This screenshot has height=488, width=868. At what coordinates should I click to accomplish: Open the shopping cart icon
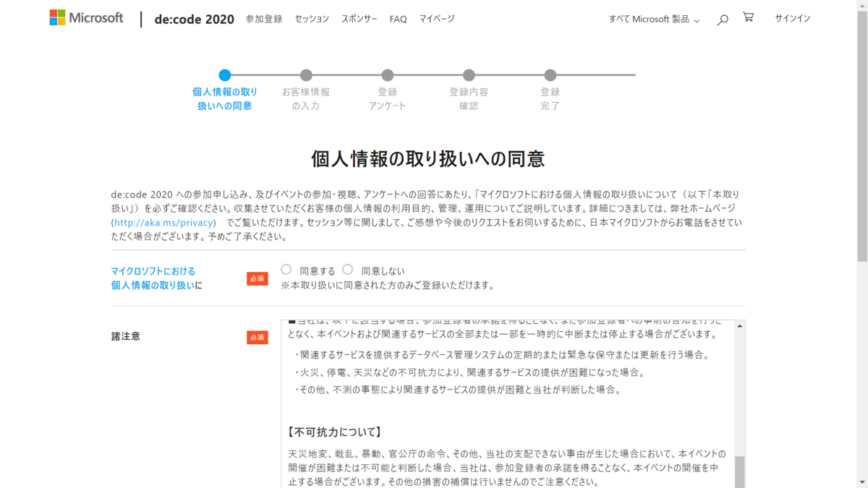(x=748, y=17)
